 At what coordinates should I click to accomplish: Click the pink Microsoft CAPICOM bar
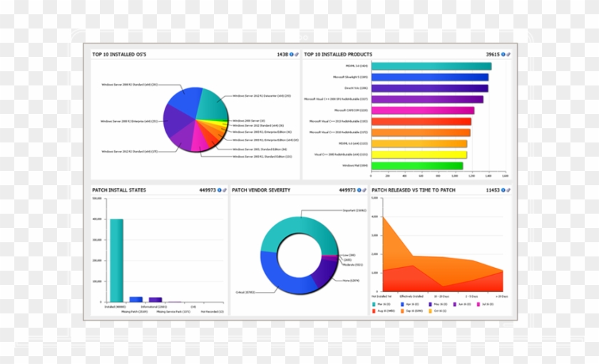422,110
